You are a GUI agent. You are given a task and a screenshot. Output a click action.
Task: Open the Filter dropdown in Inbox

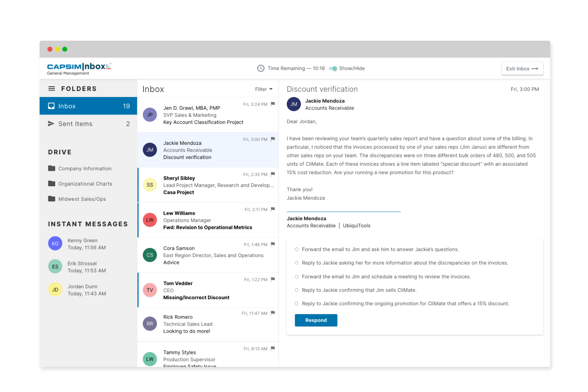[264, 89]
